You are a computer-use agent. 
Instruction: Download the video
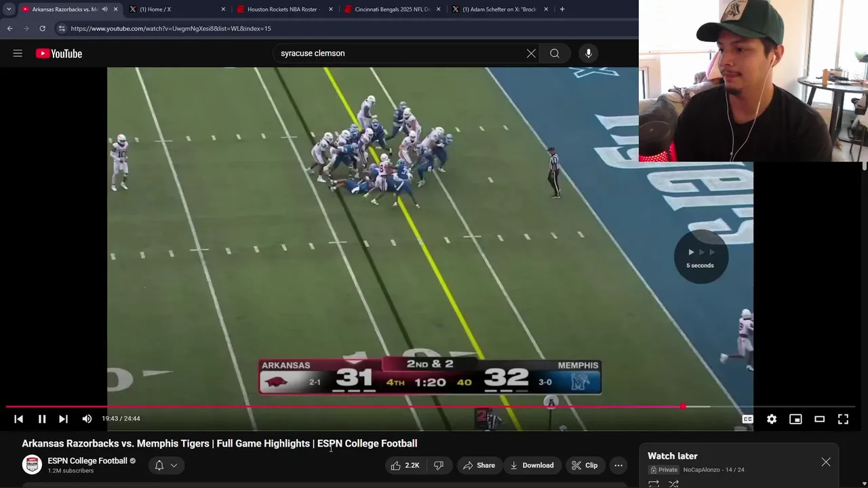[x=532, y=465]
